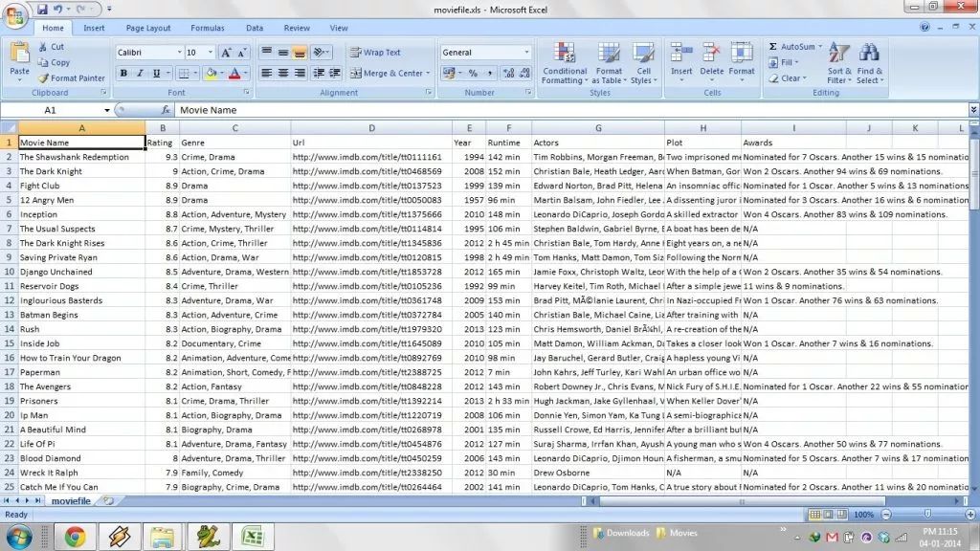Toggle Bold formatting
Viewport: 980px width, 551px height.
[123, 73]
